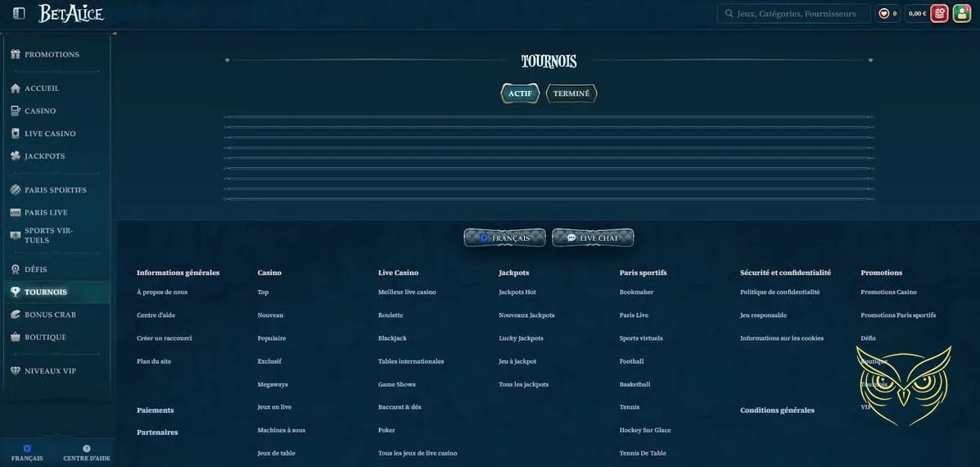Screen dimensions: 980x467
Task: Open Niveaux VIP diamond icon in sidebar
Action: (x=16, y=371)
